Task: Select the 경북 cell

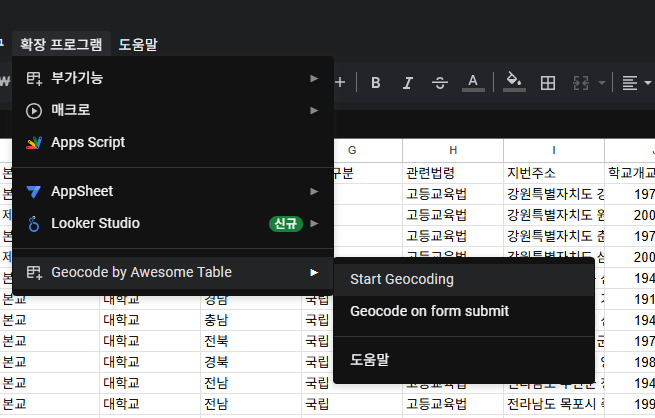Action: coord(251,362)
